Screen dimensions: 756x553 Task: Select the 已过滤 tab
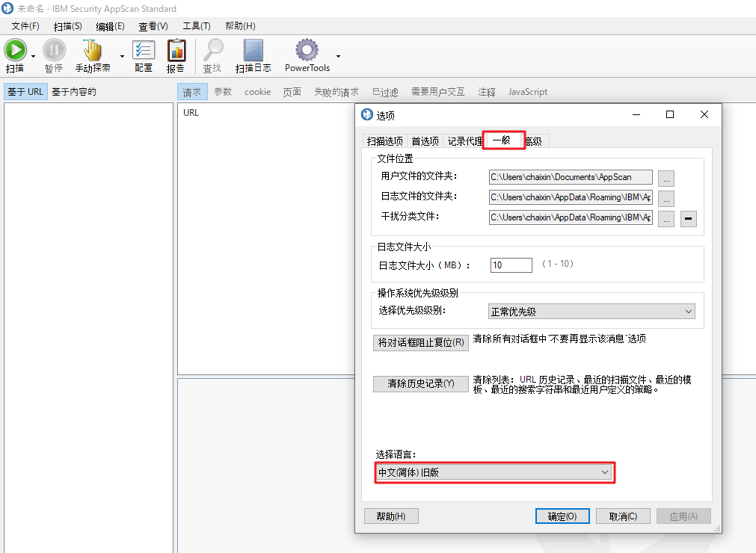(385, 91)
